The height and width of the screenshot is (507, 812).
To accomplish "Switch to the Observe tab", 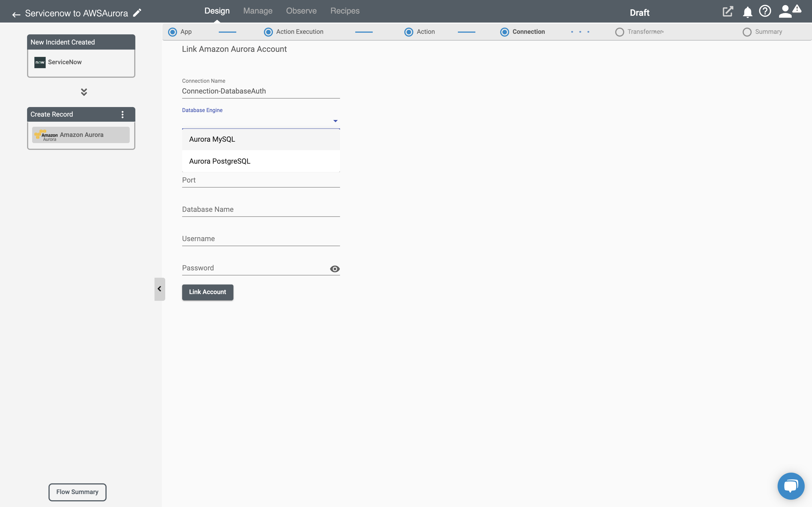I will [x=301, y=10].
